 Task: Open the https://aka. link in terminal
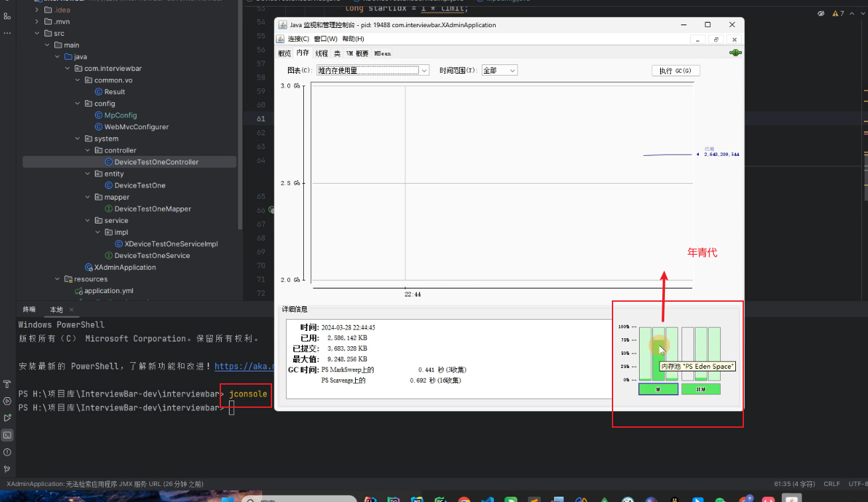click(244, 366)
